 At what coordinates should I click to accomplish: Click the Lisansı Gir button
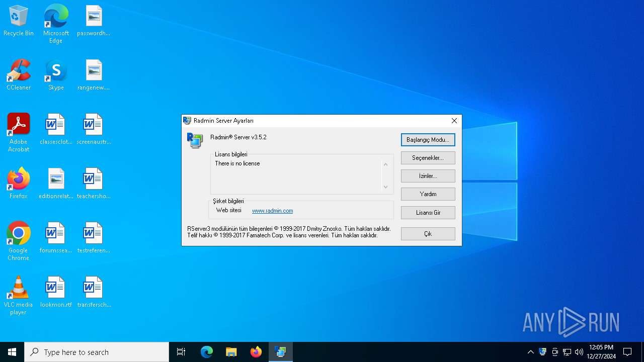pos(428,213)
